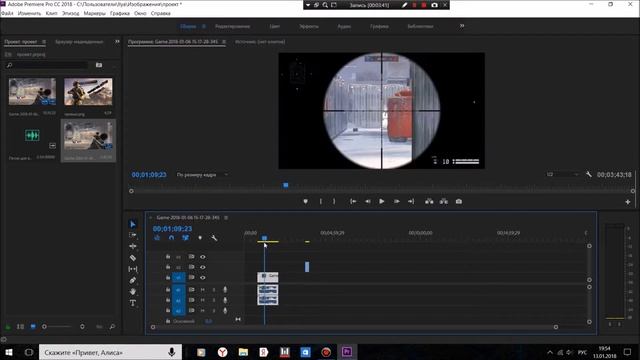640x360 pixels.
Task: Switch to the Цвет workspace
Action: [274, 26]
